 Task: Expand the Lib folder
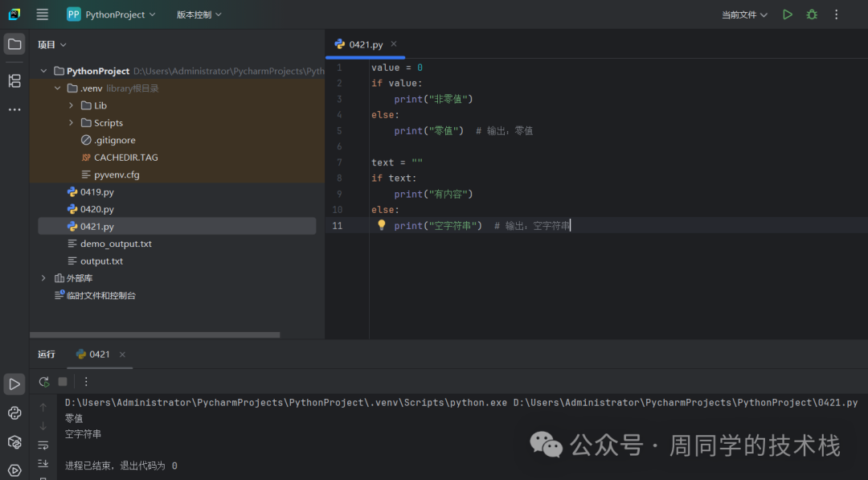(x=71, y=105)
